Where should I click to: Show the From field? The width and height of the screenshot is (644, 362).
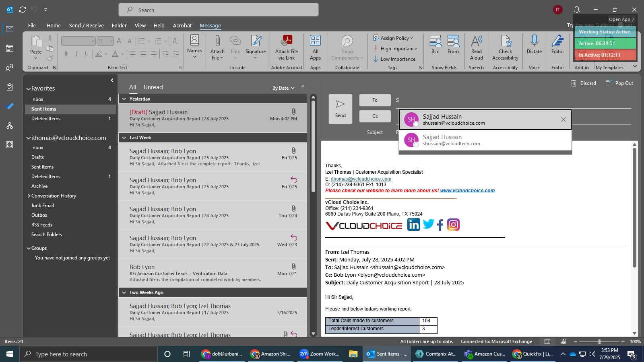[x=453, y=44]
